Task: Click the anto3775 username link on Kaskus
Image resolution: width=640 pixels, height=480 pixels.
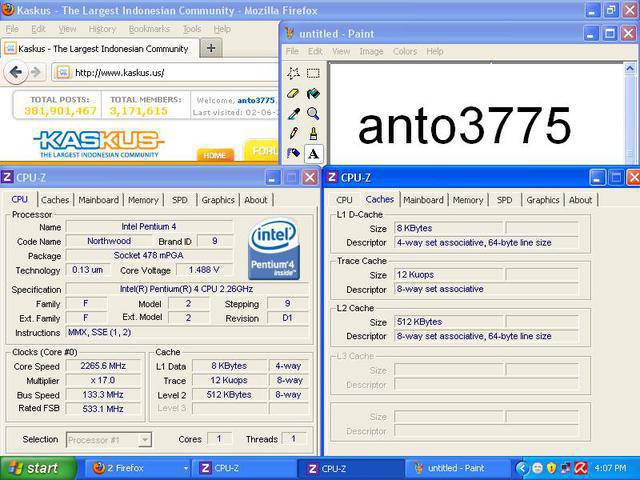Action: pyautogui.click(x=256, y=100)
